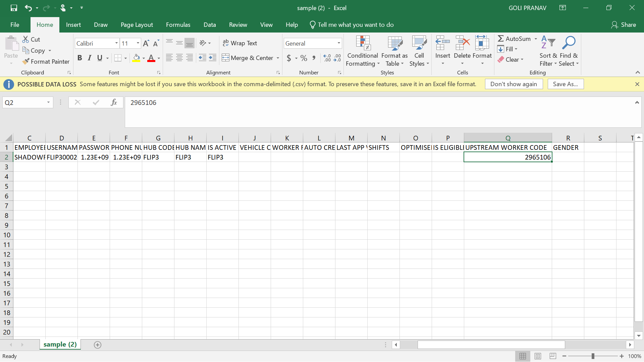Open Format as Table gallery

(x=394, y=51)
